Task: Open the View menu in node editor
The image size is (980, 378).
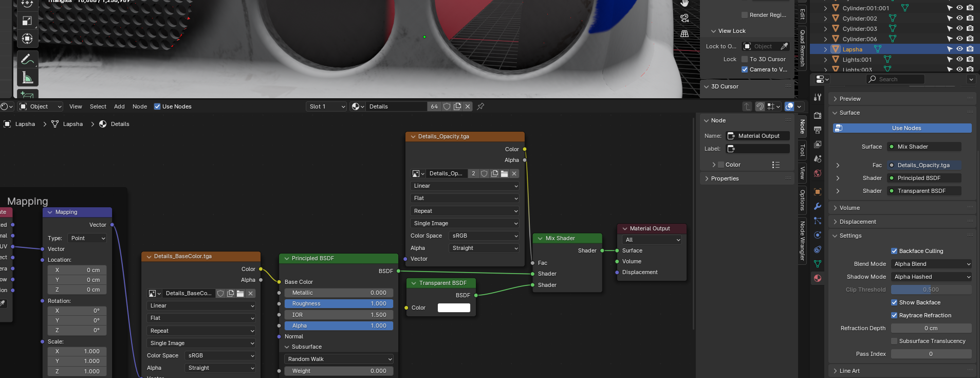Action: 76,106
